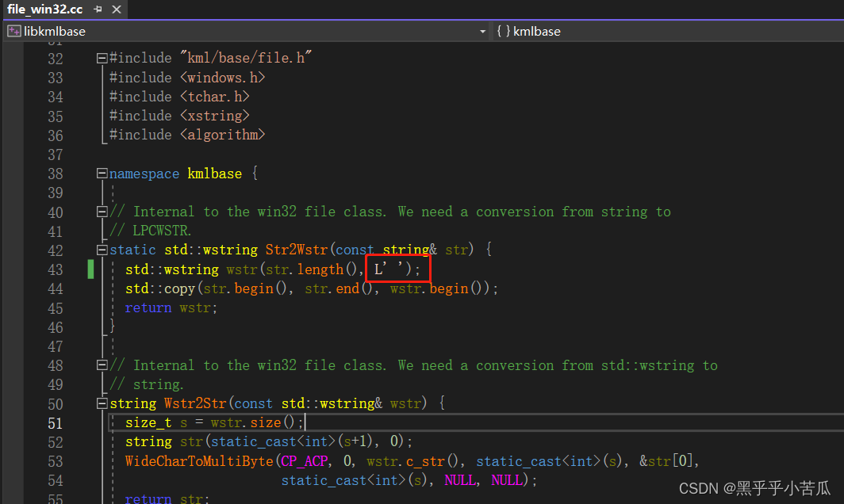Click the fold glyph next to the include directives

(x=102, y=57)
